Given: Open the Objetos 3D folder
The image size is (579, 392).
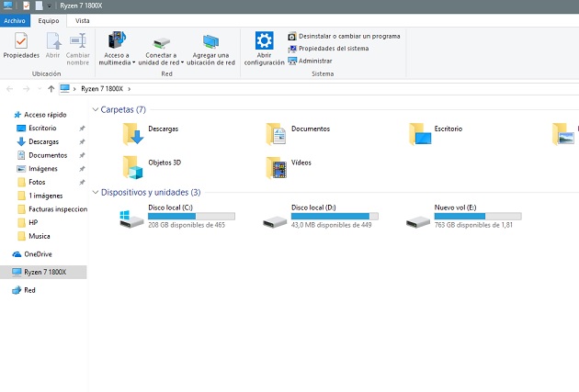Looking at the screenshot, I should 134,167.
